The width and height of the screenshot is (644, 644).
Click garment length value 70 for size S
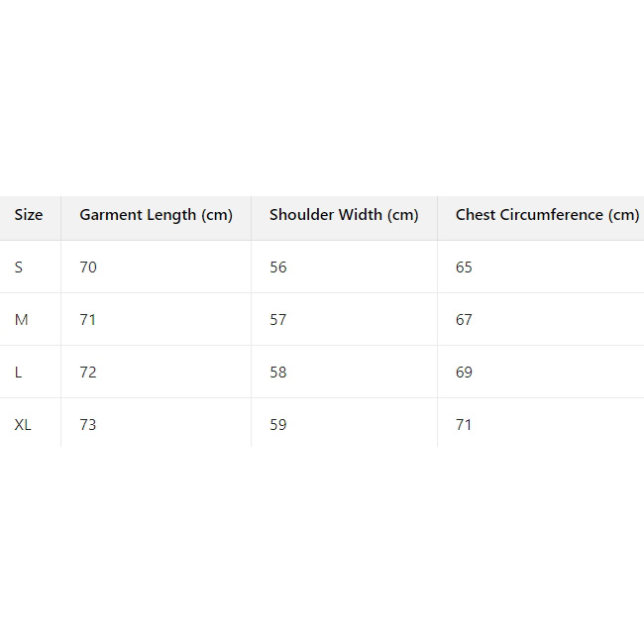pos(88,268)
